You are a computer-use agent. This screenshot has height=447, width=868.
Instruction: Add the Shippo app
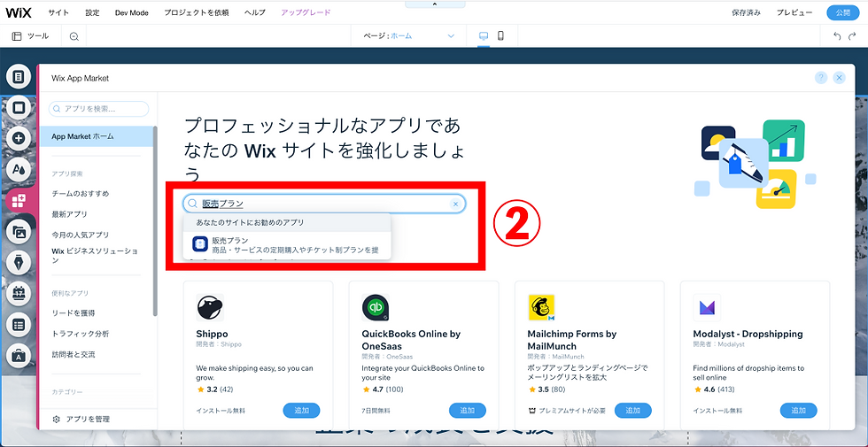coord(301,411)
